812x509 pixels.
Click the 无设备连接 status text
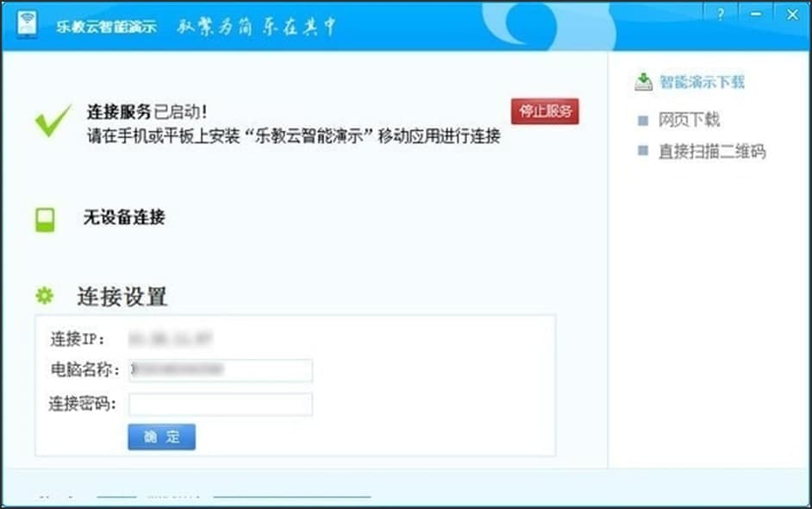124,217
